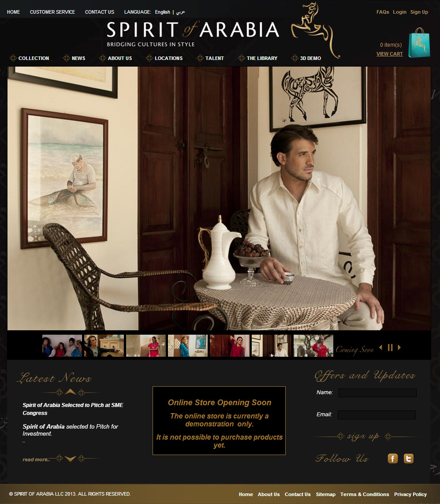Focus the Email input field
This screenshot has width=440, height=504.
click(x=377, y=415)
